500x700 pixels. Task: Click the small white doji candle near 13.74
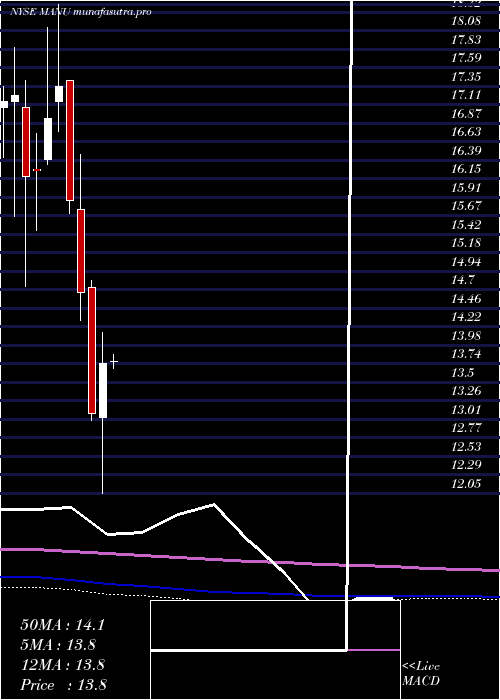coord(114,361)
